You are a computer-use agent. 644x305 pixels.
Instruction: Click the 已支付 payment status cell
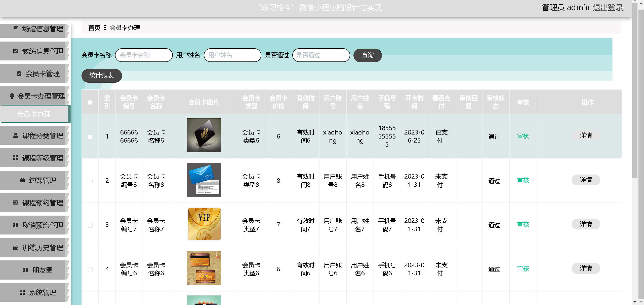coord(441,136)
